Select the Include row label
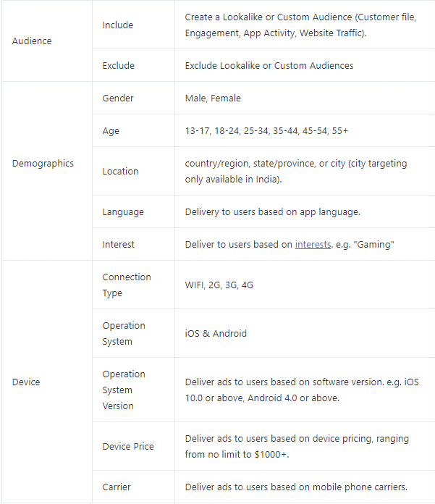 [x=119, y=25]
